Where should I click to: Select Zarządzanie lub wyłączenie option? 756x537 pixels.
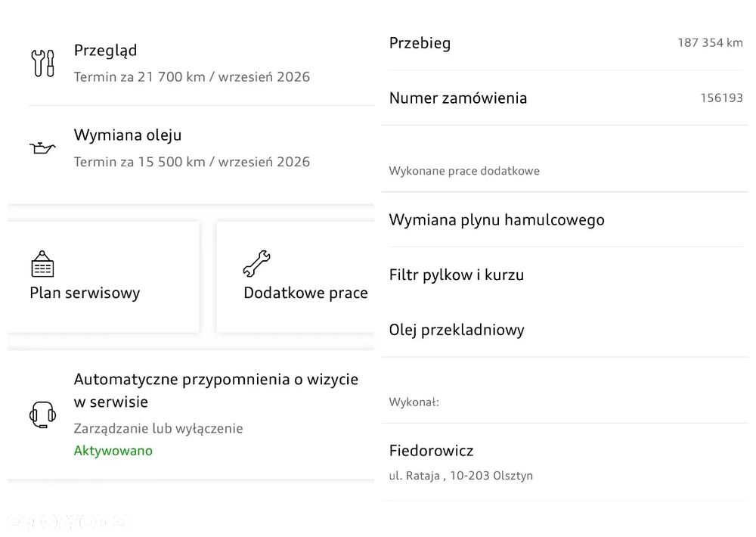tap(158, 429)
